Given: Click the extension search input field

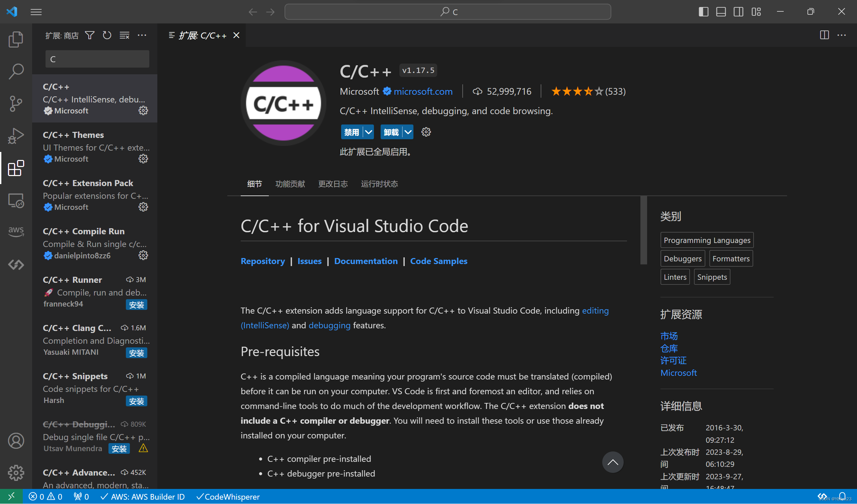Looking at the screenshot, I should pyautogui.click(x=97, y=59).
